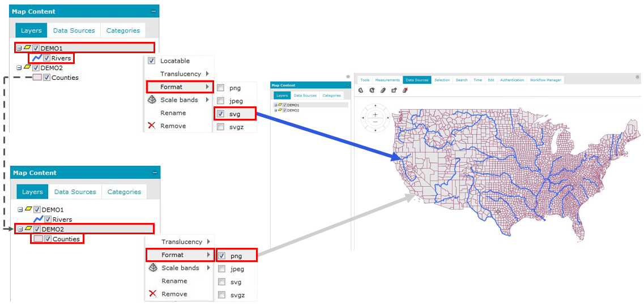
Task: Click the red-X icon in Data Sources toolbar
Action: click(x=404, y=89)
